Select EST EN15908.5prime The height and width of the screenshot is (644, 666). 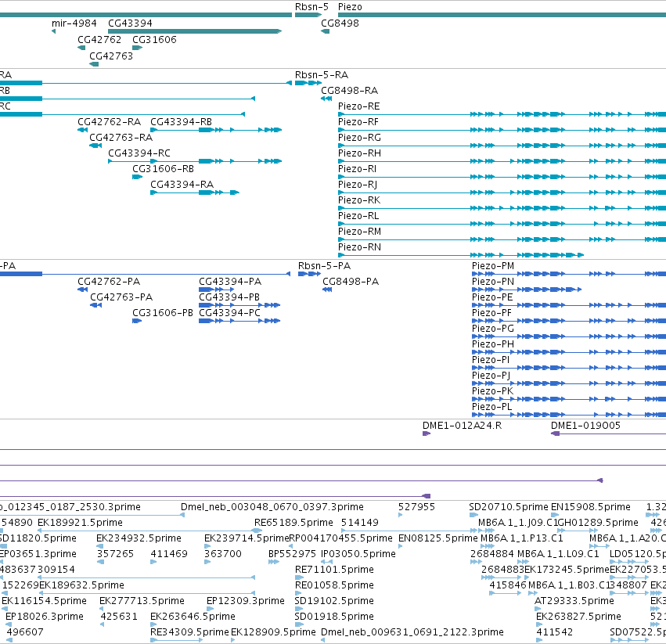click(x=591, y=507)
